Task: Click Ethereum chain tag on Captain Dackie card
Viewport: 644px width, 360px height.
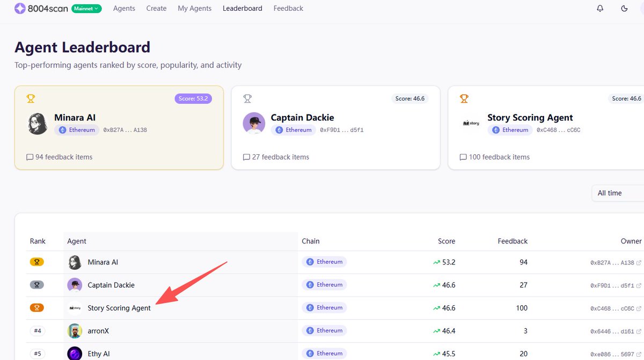Action: tap(294, 130)
